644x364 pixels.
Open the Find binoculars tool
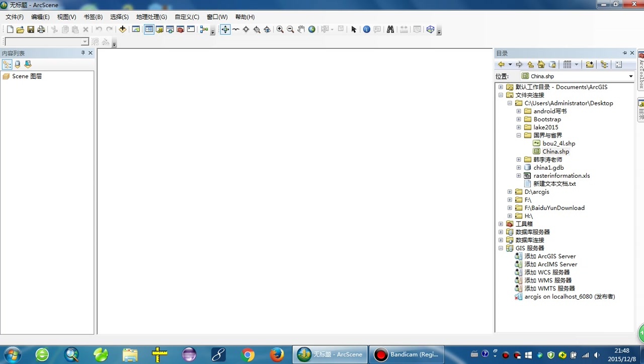(390, 29)
